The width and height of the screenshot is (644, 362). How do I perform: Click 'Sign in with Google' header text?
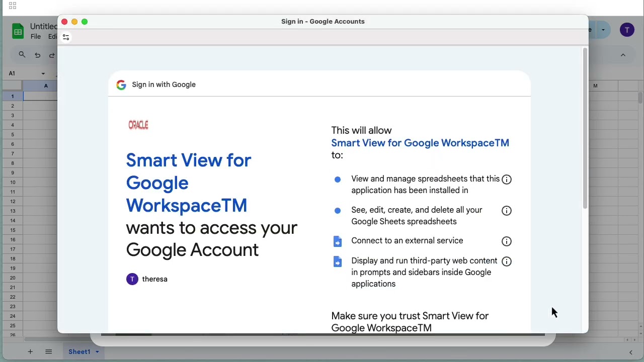pos(164,85)
